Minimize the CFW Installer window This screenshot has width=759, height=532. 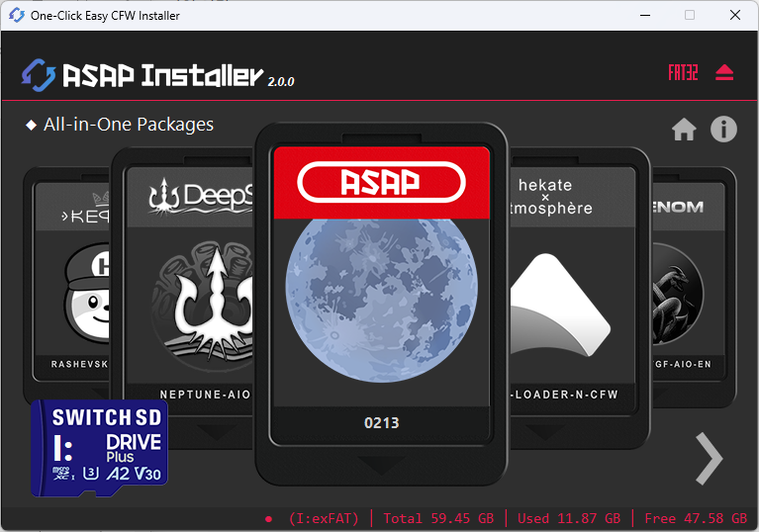645,16
